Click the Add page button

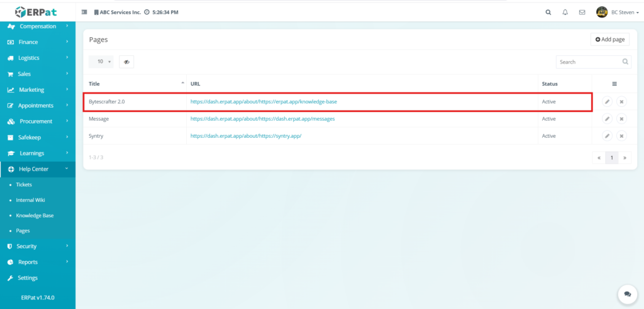click(609, 39)
